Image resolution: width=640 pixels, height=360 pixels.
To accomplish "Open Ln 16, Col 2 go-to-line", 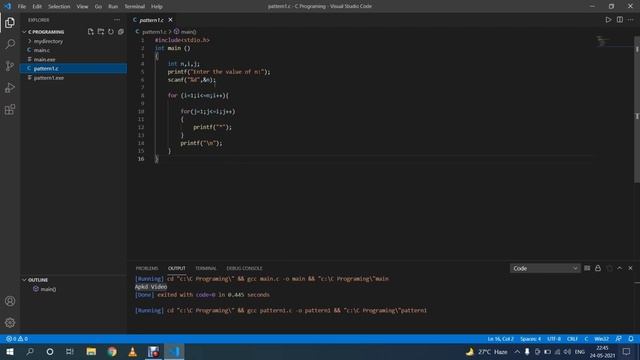I will pos(500,339).
